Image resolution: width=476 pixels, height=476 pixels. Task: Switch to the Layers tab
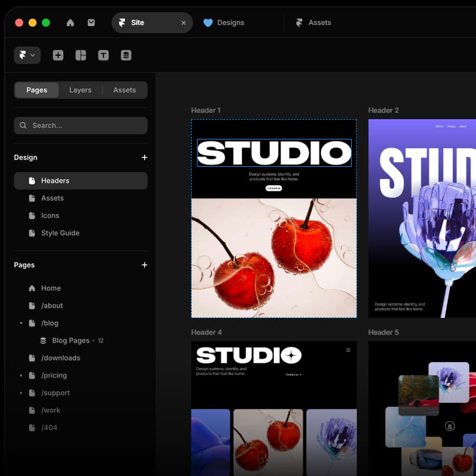[80, 90]
